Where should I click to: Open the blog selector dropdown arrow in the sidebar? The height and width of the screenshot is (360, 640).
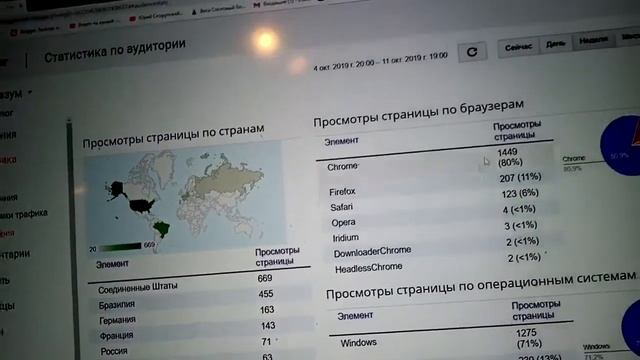click(30, 93)
